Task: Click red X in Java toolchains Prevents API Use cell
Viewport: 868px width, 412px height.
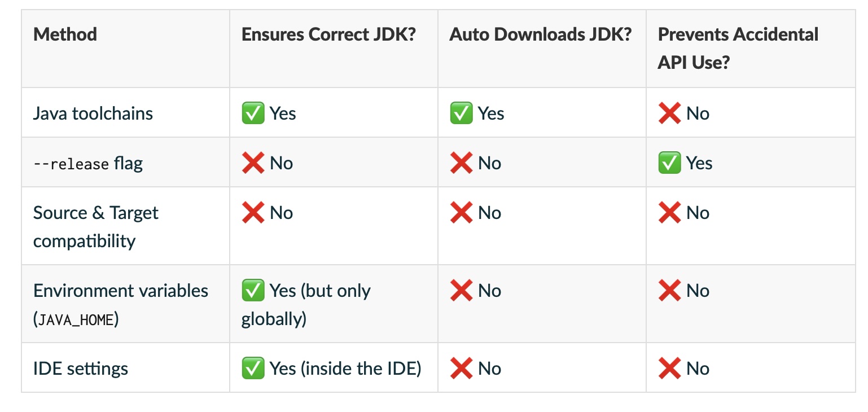Action: tap(669, 113)
